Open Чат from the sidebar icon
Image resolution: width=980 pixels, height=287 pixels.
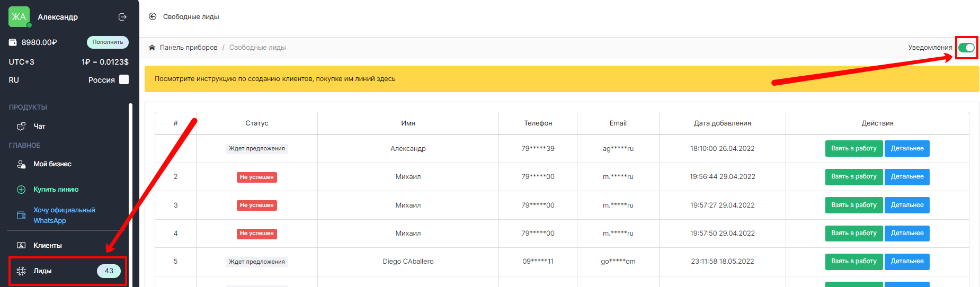click(21, 127)
